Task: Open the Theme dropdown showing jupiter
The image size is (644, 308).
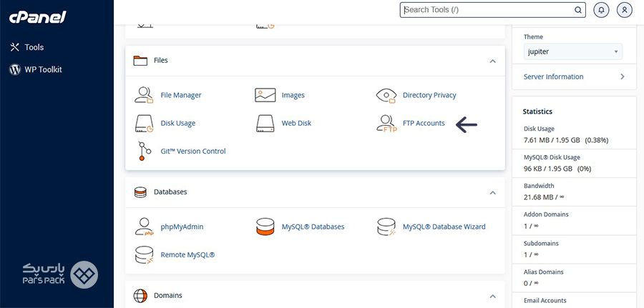Action: coord(573,51)
